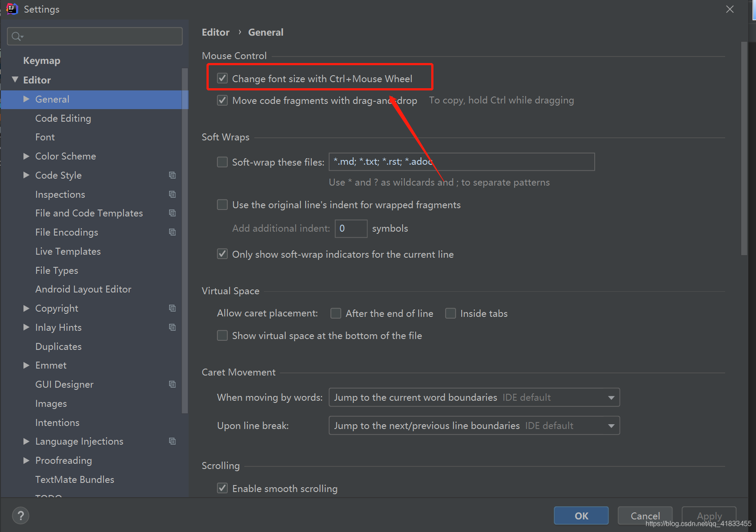This screenshot has height=532, width=756.
Task: Click the help question mark button
Action: tap(20, 516)
